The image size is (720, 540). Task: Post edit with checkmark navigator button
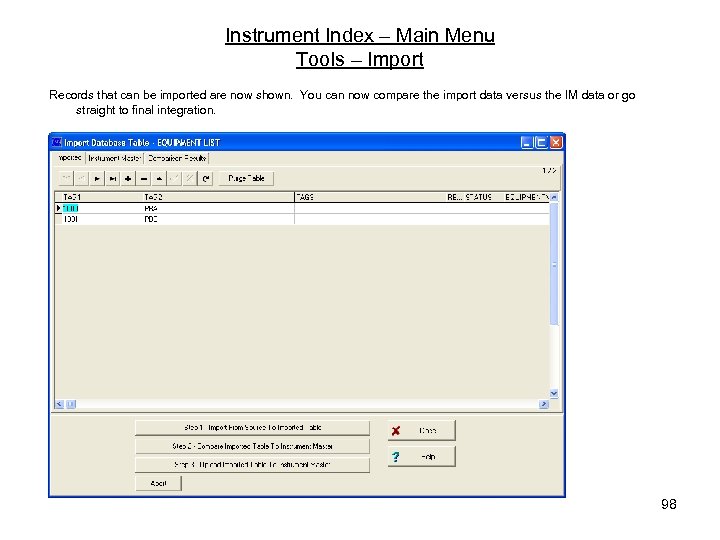(x=174, y=178)
